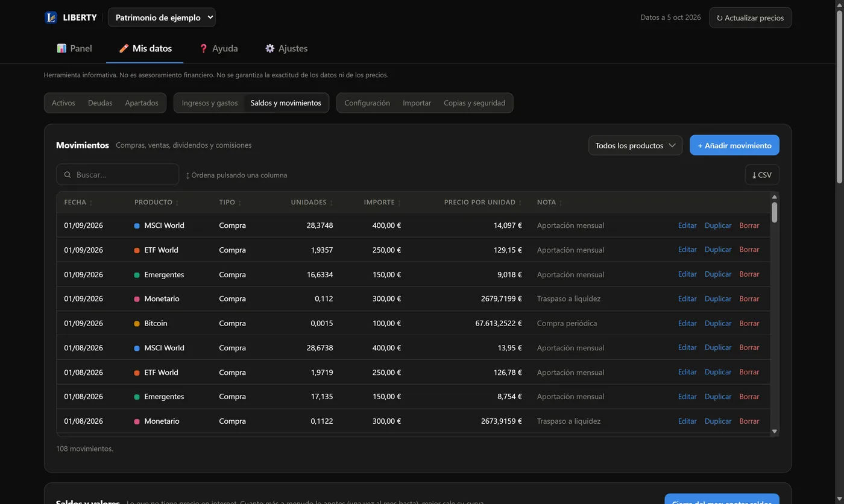The width and height of the screenshot is (844, 504).
Task: Select the Activos sub-tab
Action: 63,103
